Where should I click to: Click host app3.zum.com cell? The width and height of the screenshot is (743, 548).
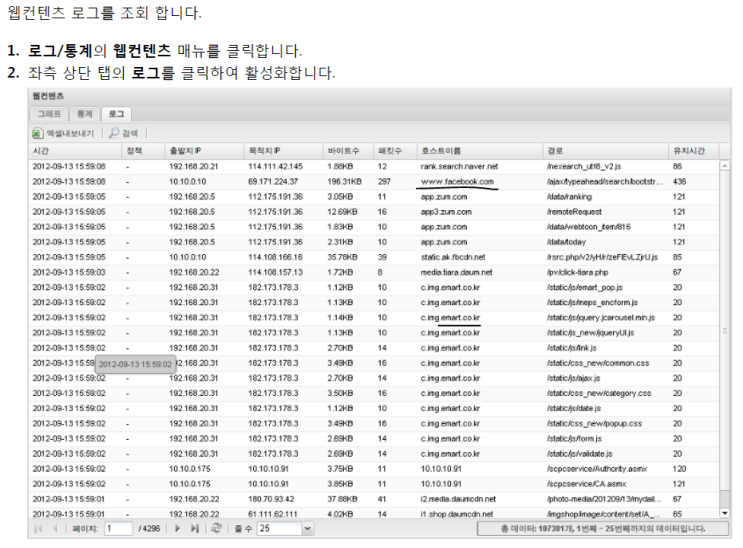446,212
